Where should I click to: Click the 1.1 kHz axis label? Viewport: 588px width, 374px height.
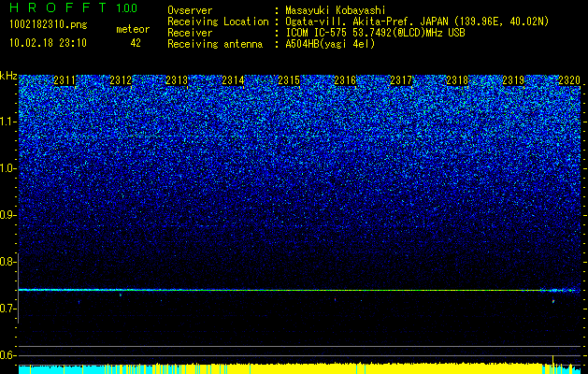click(8, 122)
